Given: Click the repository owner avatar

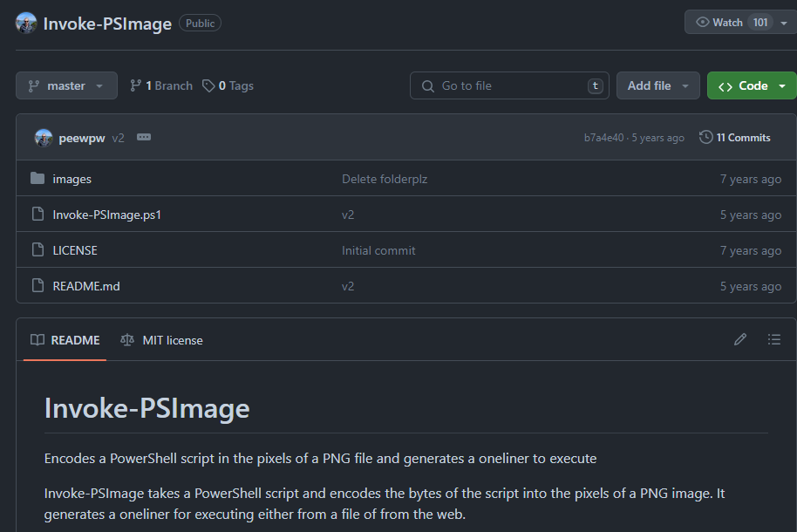Looking at the screenshot, I should click(27, 24).
